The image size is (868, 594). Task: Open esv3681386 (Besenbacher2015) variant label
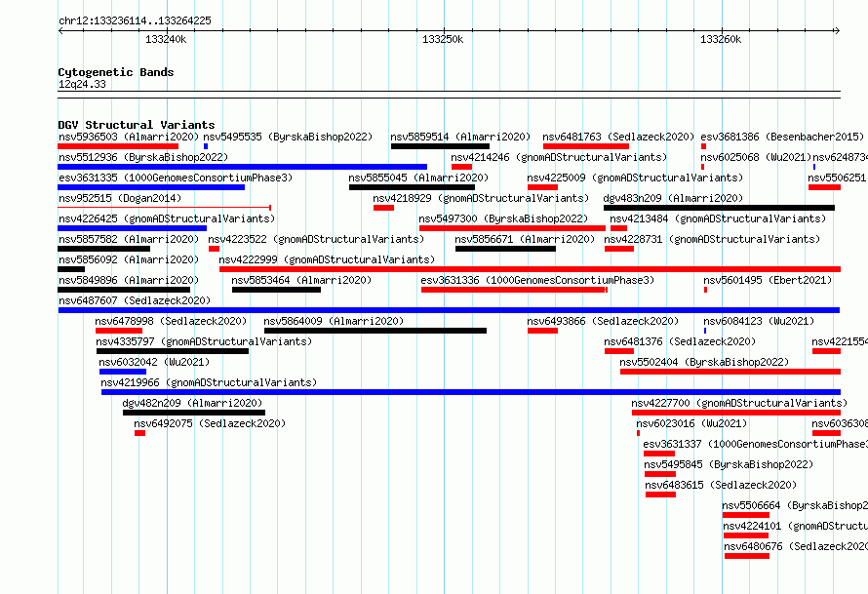click(782, 137)
